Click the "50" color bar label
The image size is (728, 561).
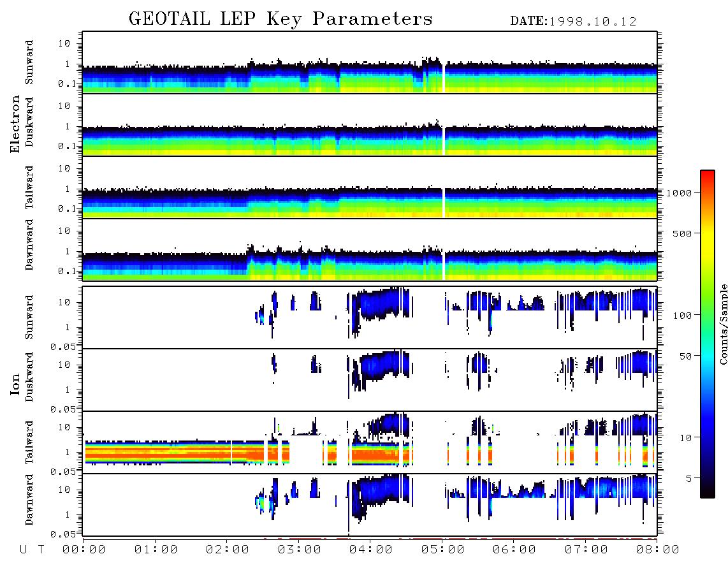click(x=685, y=356)
